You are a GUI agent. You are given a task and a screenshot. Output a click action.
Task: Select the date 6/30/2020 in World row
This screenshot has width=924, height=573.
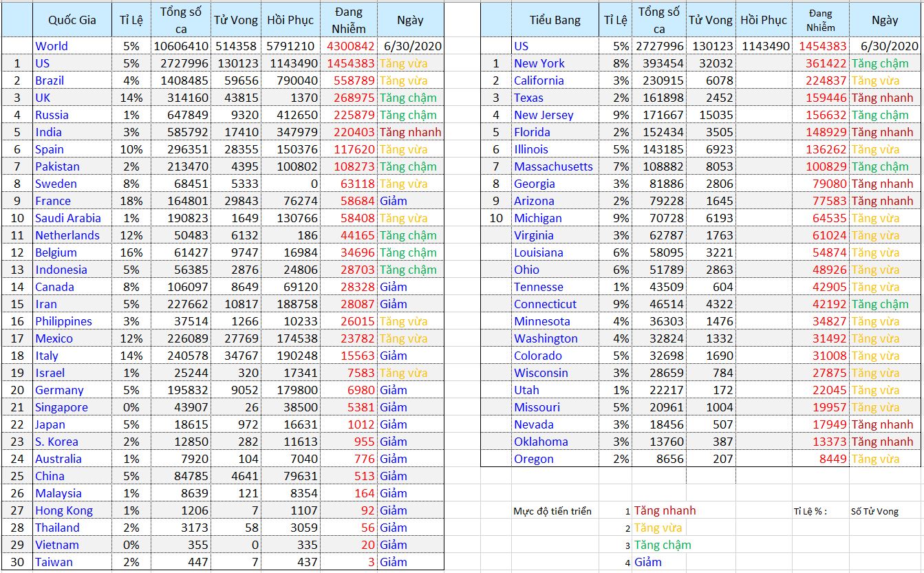click(x=410, y=46)
